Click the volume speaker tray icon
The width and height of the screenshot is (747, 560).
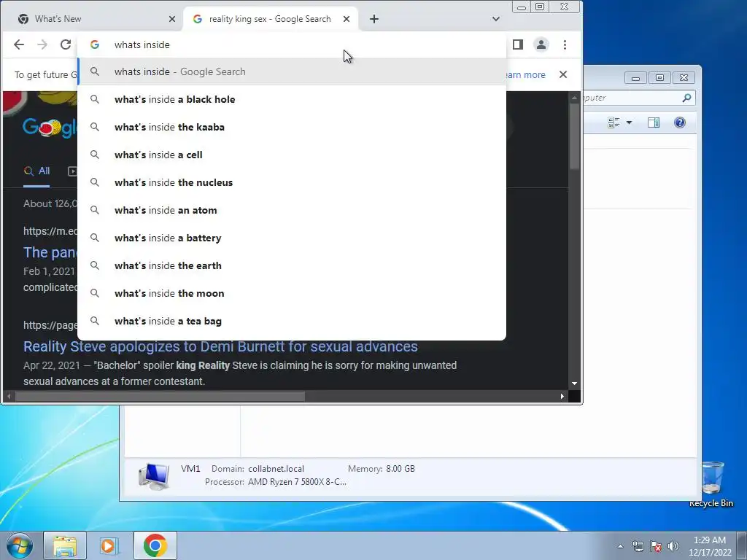673,547
